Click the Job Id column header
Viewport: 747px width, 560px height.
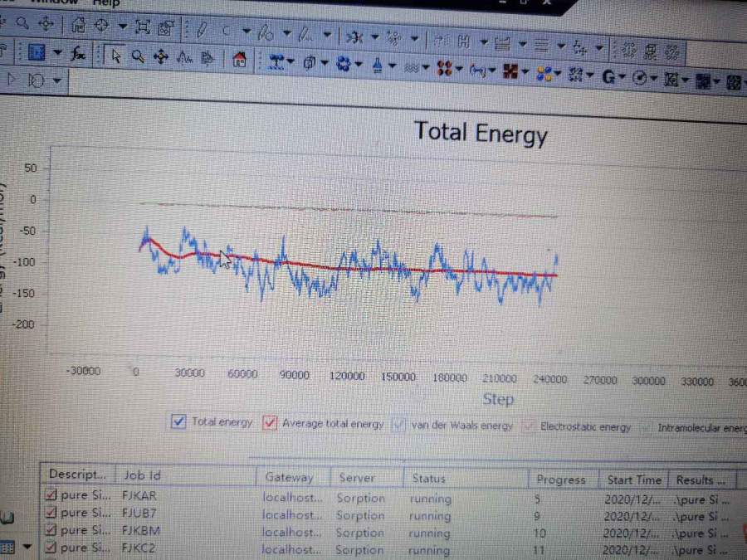tap(142, 475)
